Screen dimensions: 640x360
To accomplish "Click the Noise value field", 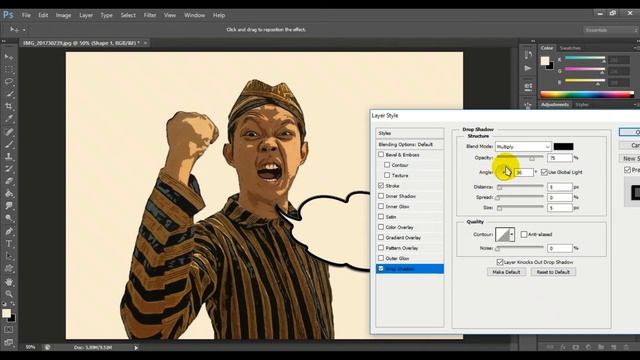I will 560,248.
